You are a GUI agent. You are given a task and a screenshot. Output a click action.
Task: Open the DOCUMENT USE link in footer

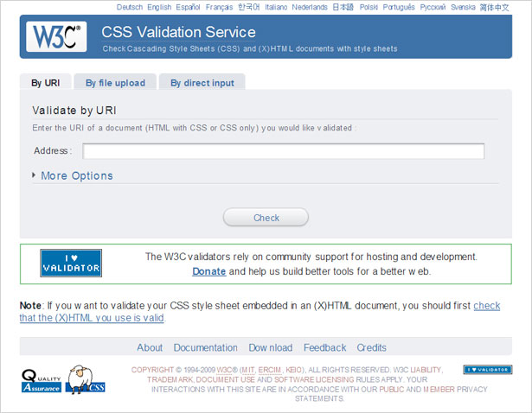pyautogui.click(x=225, y=379)
